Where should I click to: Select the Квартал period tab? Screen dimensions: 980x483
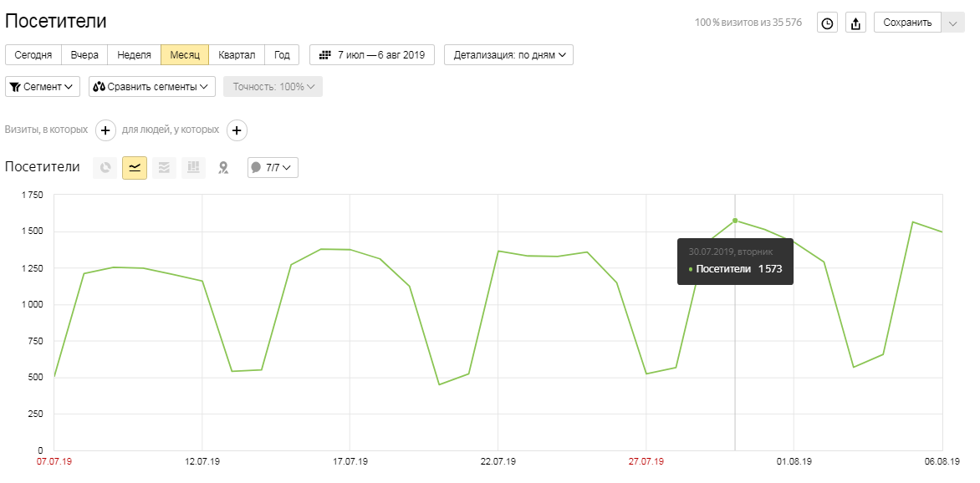237,54
